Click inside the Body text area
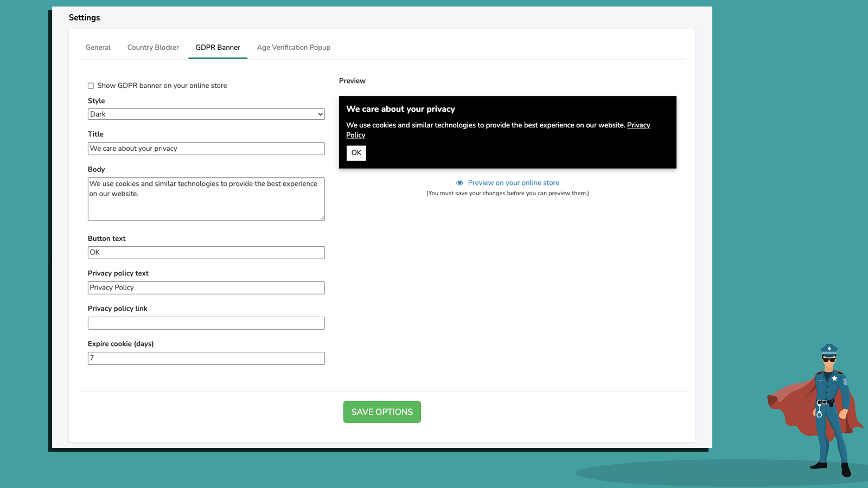The width and height of the screenshot is (868, 488). coord(206,199)
